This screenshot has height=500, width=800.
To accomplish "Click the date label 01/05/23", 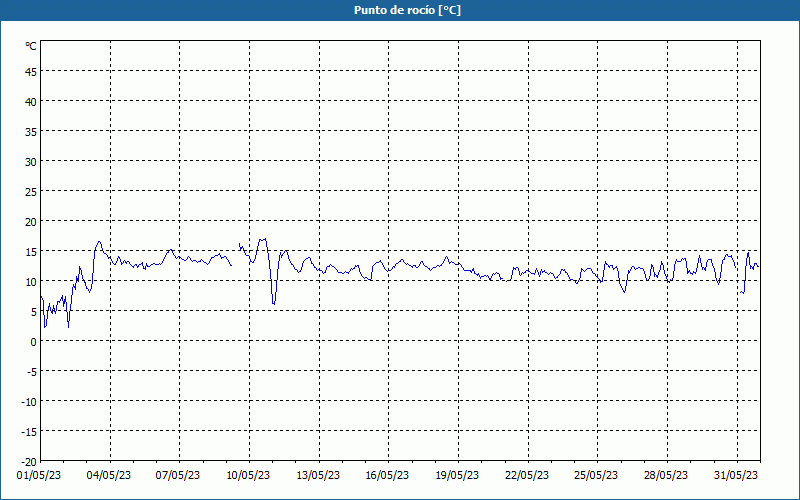I will pos(39,475).
